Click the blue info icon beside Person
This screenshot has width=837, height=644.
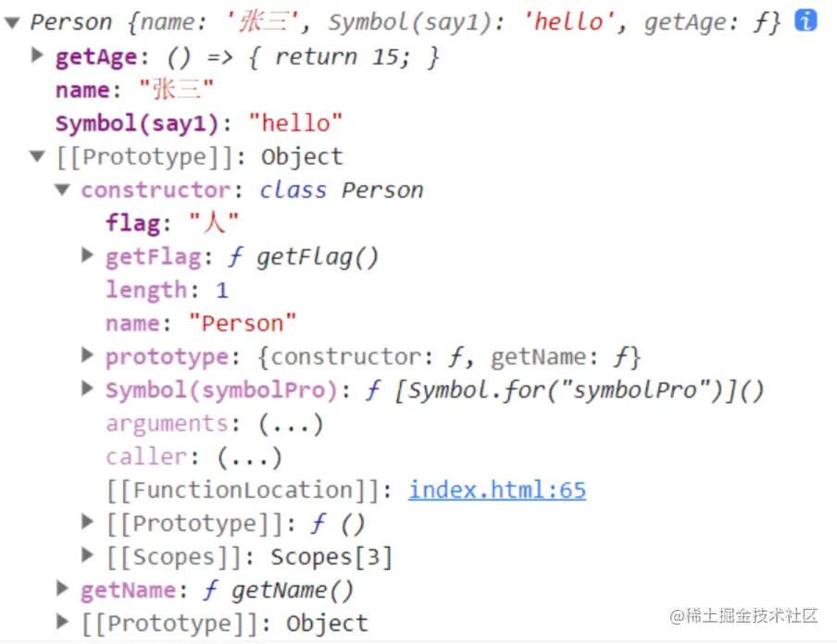[806, 20]
